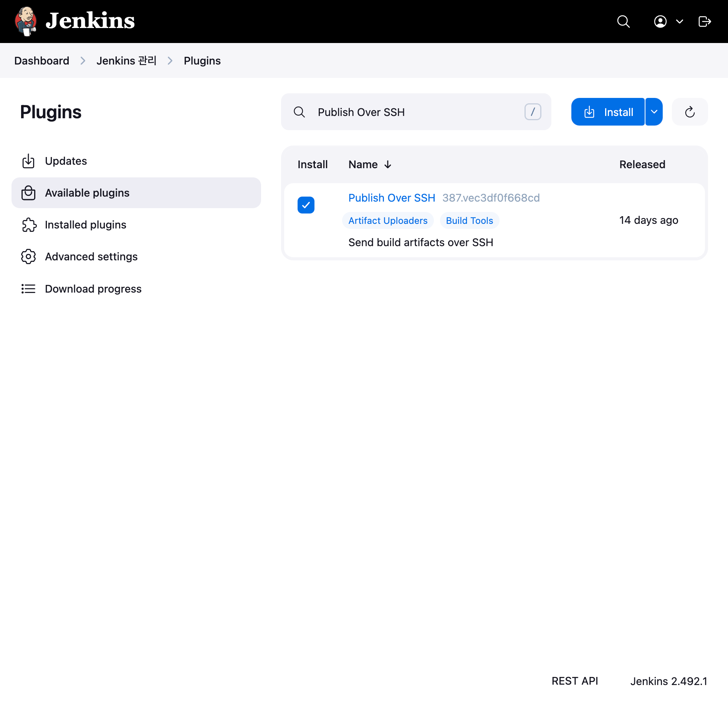Refresh the available plugins list

click(690, 112)
